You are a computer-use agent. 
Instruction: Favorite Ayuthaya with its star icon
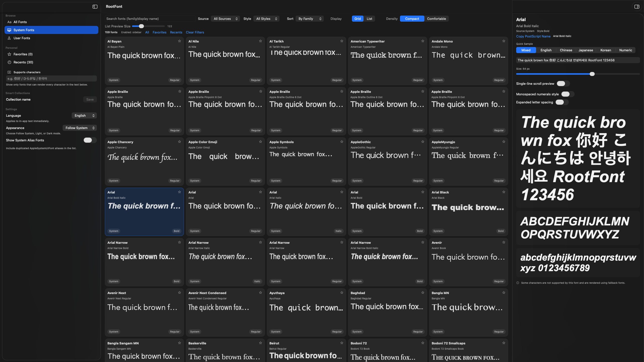click(342, 293)
